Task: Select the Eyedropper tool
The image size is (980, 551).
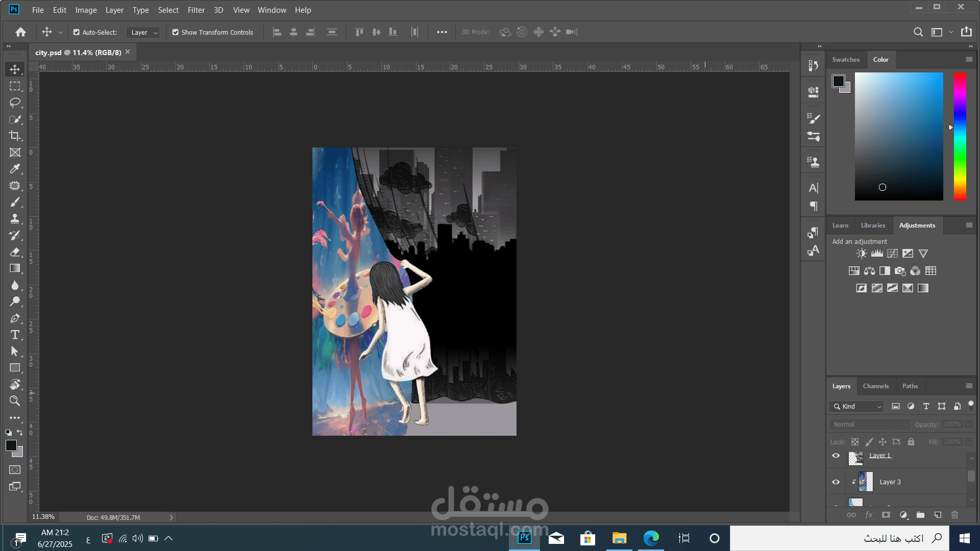Action: pyautogui.click(x=15, y=169)
